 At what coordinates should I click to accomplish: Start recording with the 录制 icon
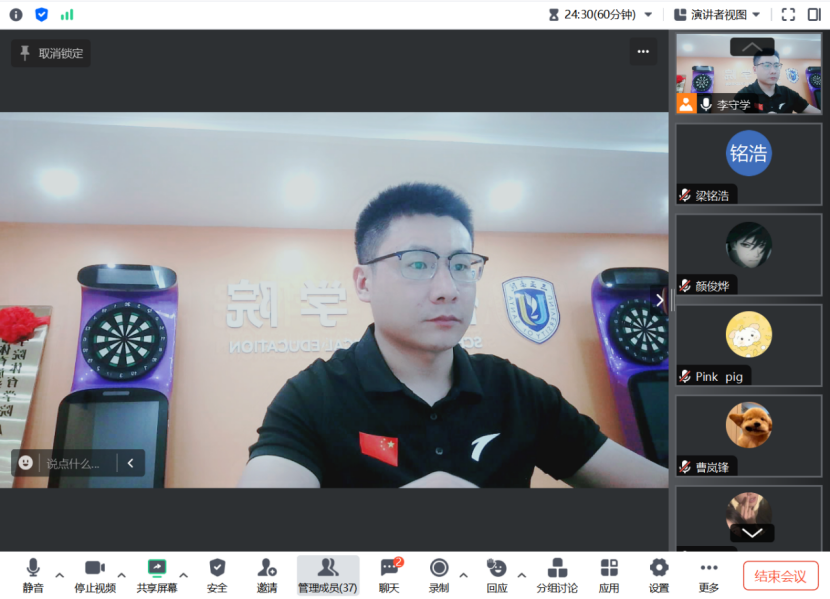438,569
